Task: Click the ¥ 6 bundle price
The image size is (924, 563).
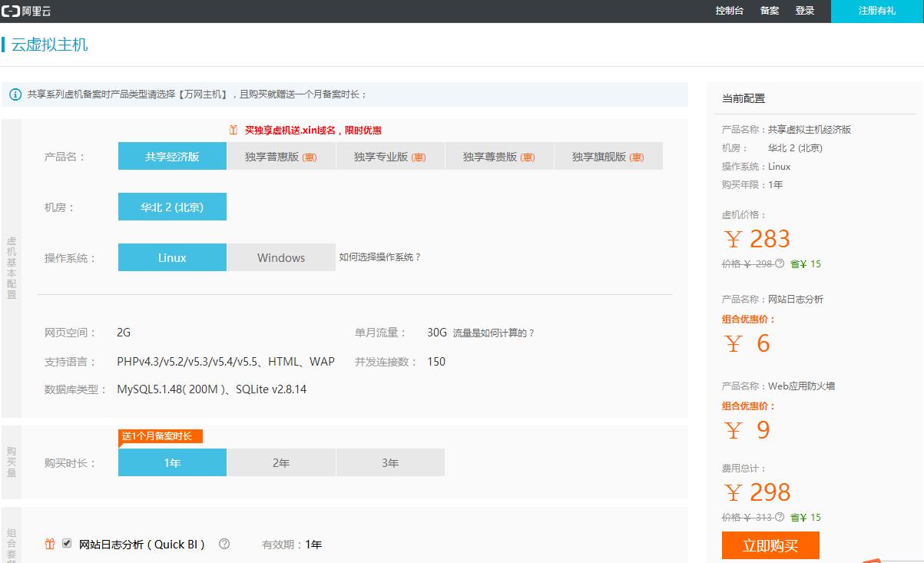Action: click(x=747, y=343)
